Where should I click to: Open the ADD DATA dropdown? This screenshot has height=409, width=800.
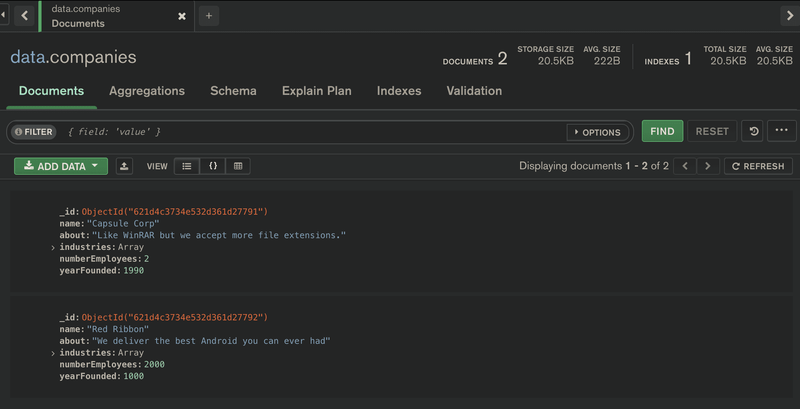61,166
